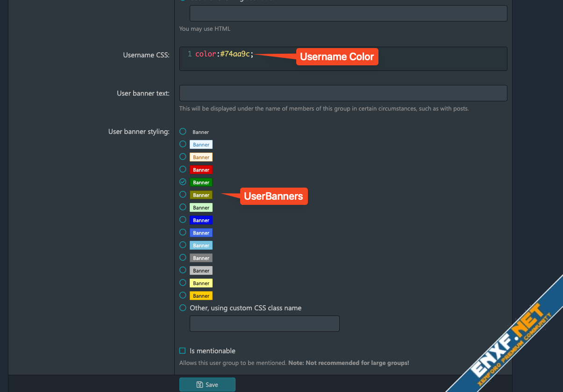Image resolution: width=563 pixels, height=392 pixels.
Task: Select the dark blue Banner radio button
Action: (183, 220)
